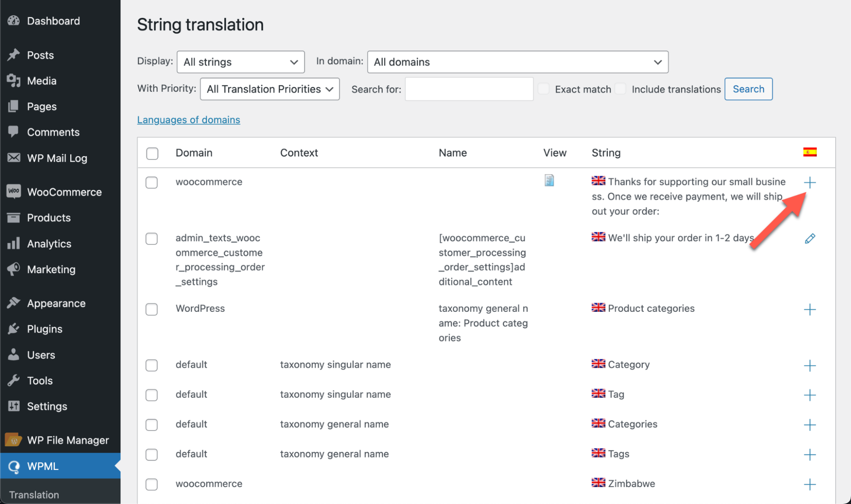Click into the 'Search for' text field
This screenshot has width=851, height=504.
469,89
